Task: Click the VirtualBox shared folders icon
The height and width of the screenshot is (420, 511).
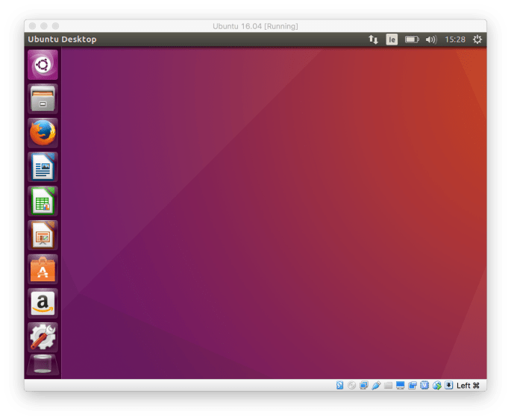Action: coord(388,386)
